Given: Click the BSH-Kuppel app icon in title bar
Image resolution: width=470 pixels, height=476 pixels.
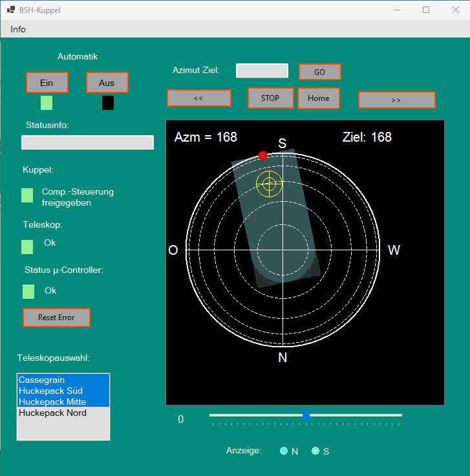Looking at the screenshot, I should tap(11, 10).
